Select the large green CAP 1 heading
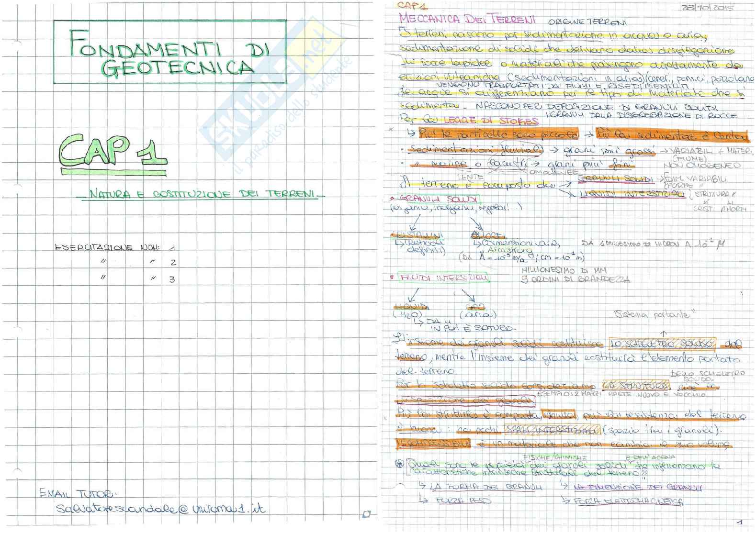The height and width of the screenshot is (534, 756). (113, 153)
